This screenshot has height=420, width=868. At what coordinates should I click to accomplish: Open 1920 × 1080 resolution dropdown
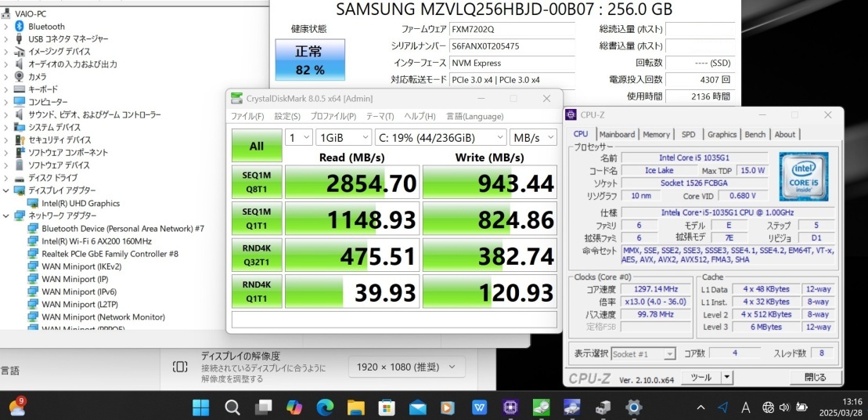click(407, 367)
